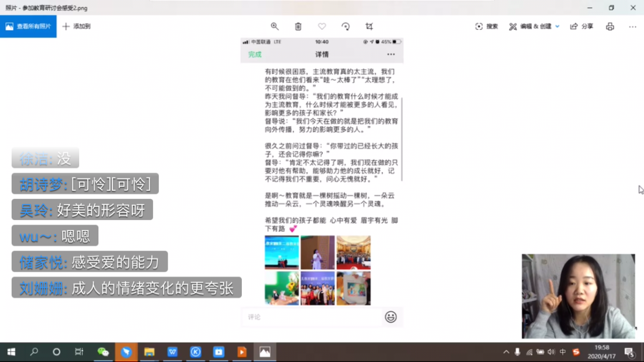
Task: Open Windows Task View button
Action: 79,352
